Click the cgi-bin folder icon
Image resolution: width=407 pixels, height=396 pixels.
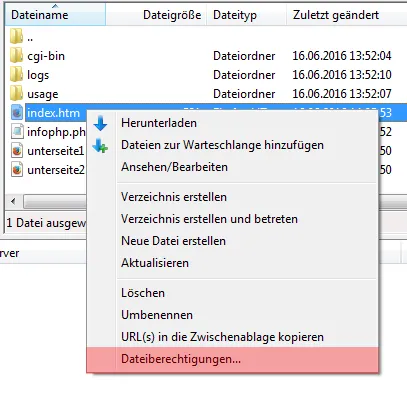tap(16, 55)
